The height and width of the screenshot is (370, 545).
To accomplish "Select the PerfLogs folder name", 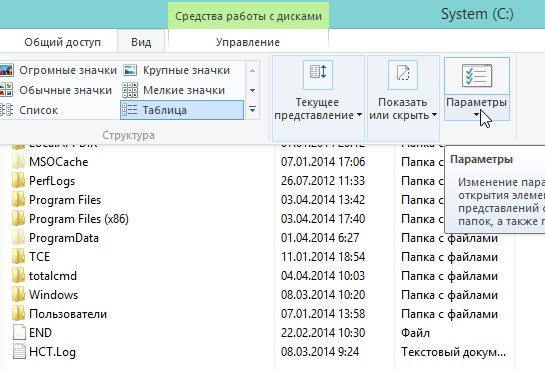I will click(52, 181).
